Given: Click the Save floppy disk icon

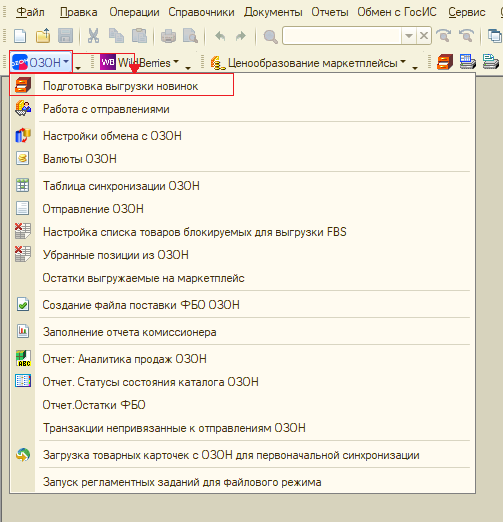Looking at the screenshot, I should tap(65, 36).
